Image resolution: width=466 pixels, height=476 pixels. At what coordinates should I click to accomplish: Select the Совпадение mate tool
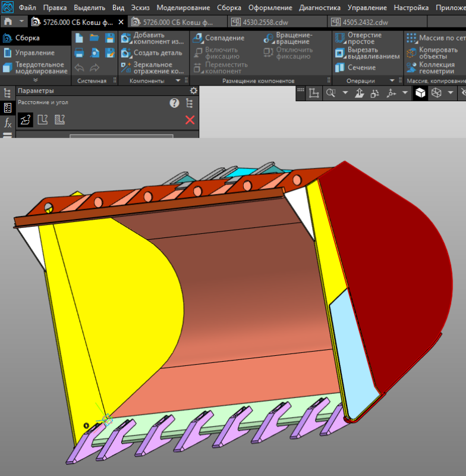219,38
